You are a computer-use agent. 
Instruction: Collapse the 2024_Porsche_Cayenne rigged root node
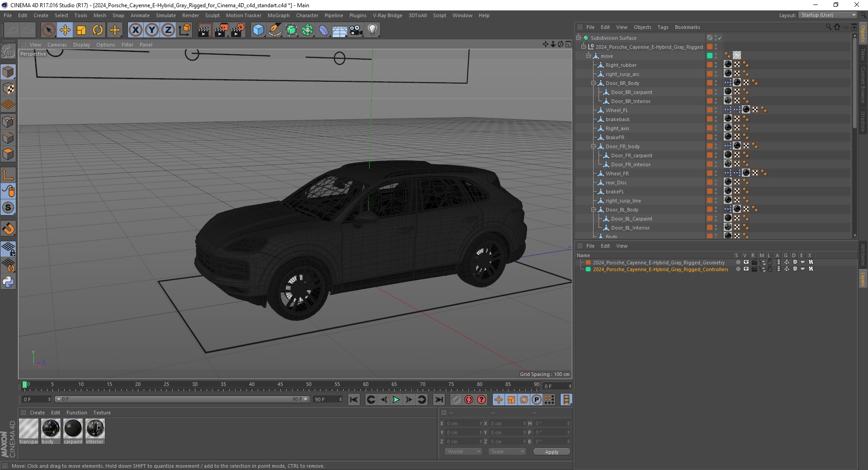584,47
